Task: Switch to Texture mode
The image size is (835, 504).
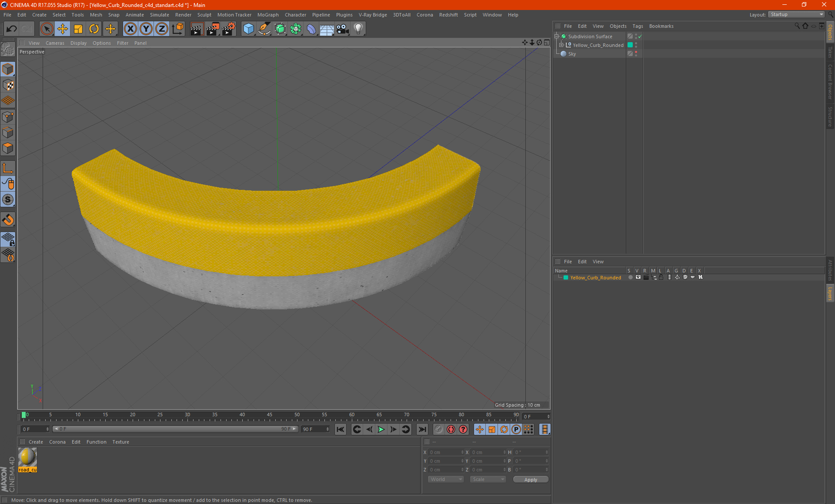Action: [8, 85]
